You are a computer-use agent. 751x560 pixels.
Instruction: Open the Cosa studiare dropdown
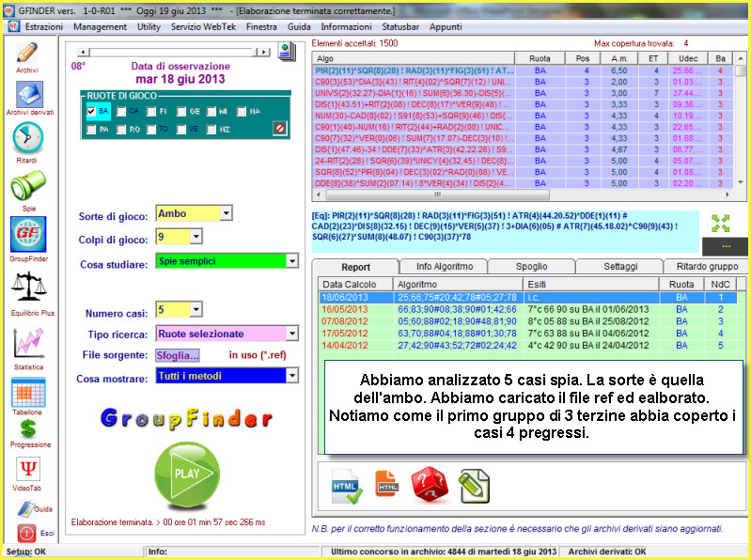[291, 260]
